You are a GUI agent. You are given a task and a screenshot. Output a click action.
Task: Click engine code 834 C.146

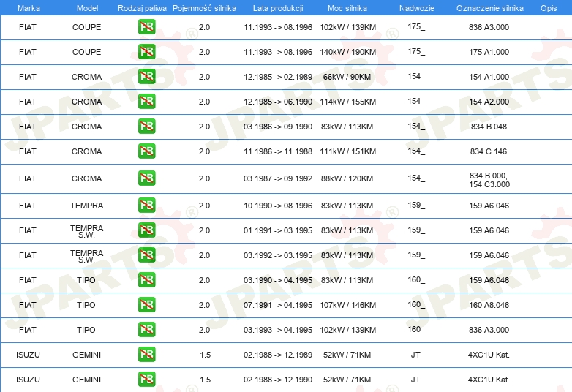[x=489, y=151]
